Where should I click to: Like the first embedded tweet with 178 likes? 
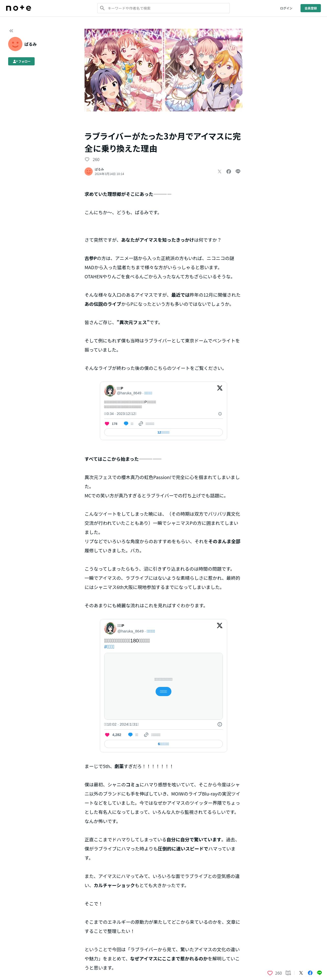click(107, 423)
